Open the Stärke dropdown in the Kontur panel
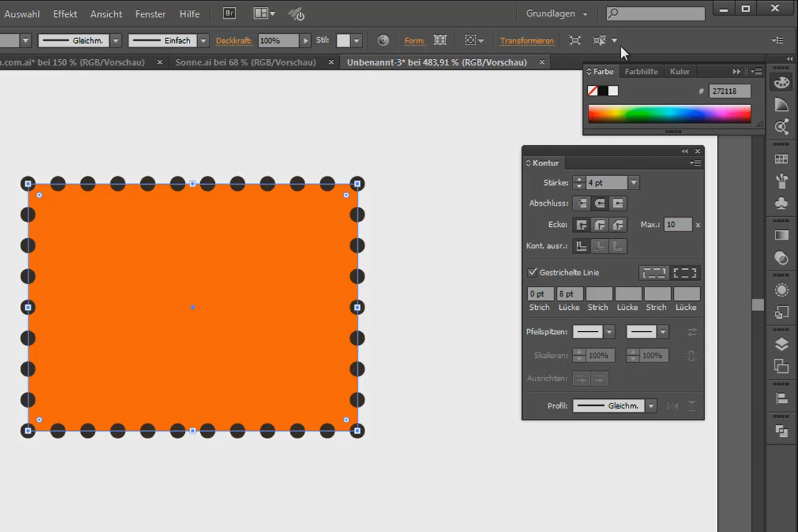 [633, 182]
